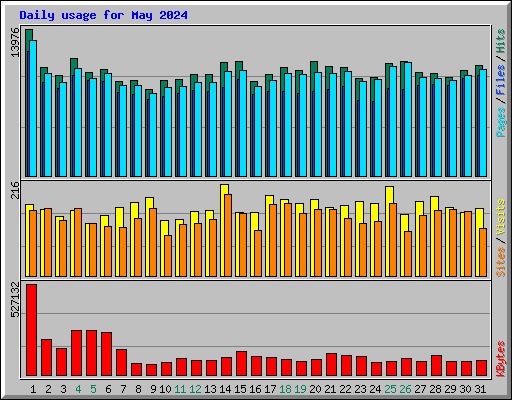Select day 3 label on the x-axis

pos(63,389)
